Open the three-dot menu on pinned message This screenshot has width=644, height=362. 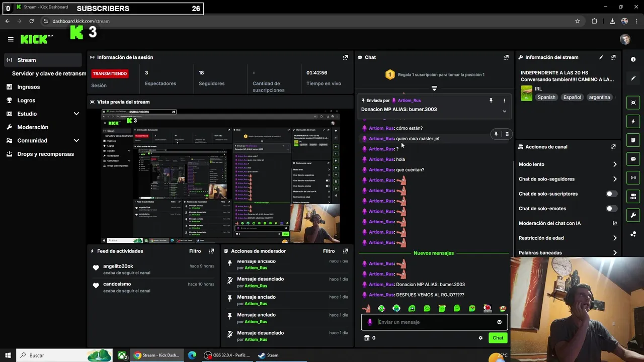(504, 101)
